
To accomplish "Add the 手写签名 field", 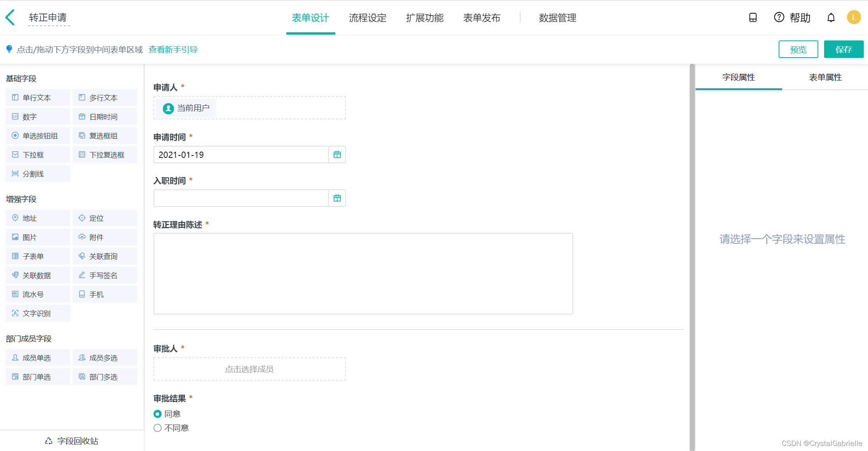I will (x=105, y=275).
